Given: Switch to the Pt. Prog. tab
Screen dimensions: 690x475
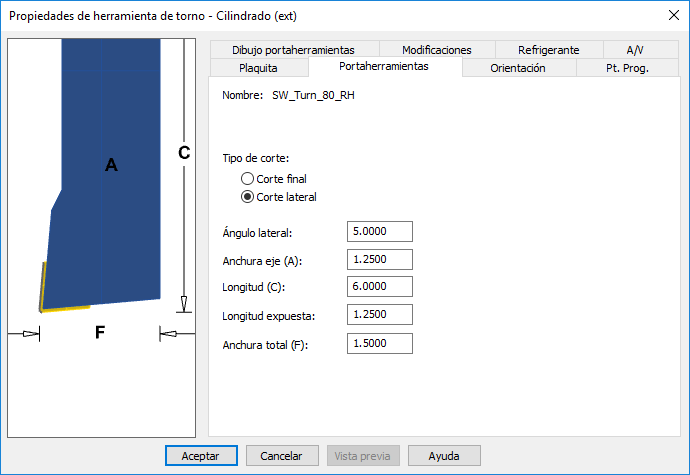Looking at the screenshot, I should click(x=628, y=68).
